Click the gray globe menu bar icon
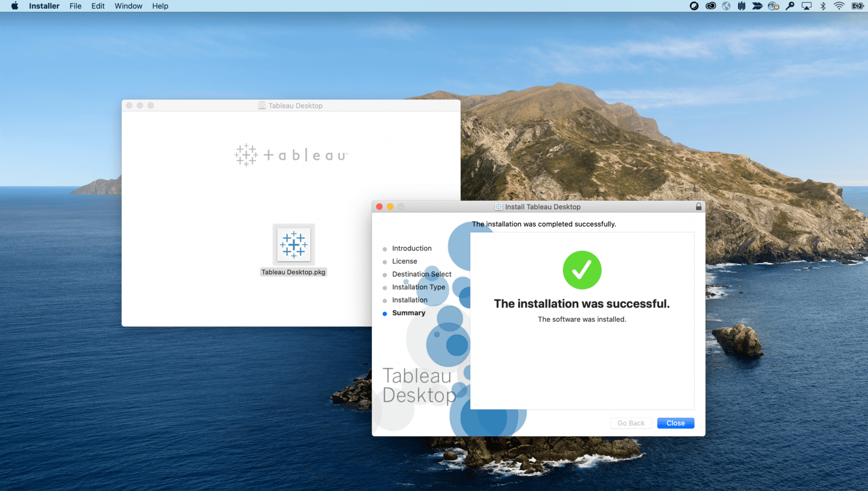The width and height of the screenshot is (868, 491). click(726, 6)
